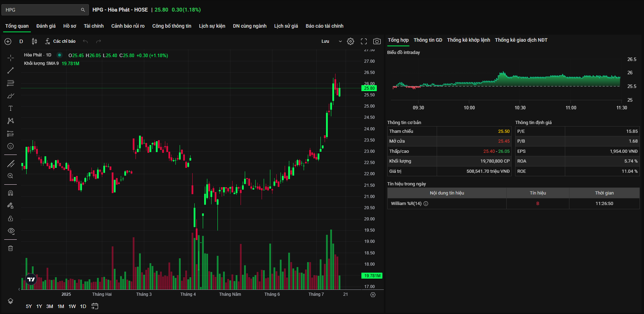Open the object tree layers panel
Screen dimensions: 644x314
[11, 301]
